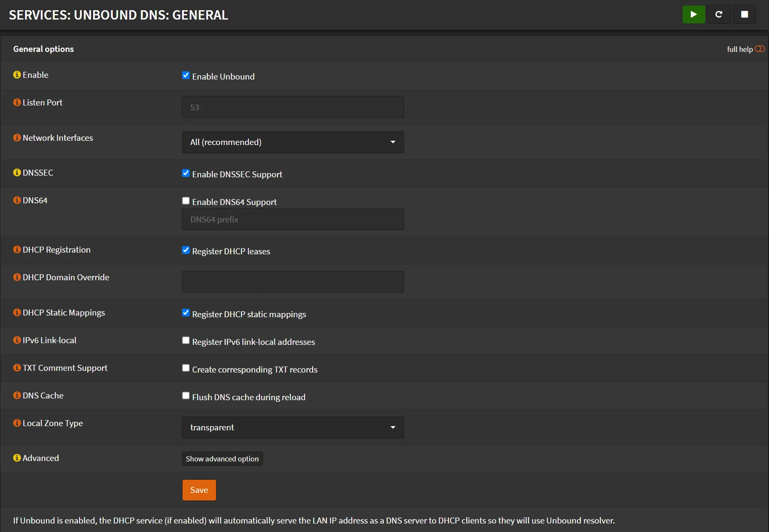Stop the Unbound service with stop icon
This screenshot has height=532, width=769.
[x=744, y=14]
